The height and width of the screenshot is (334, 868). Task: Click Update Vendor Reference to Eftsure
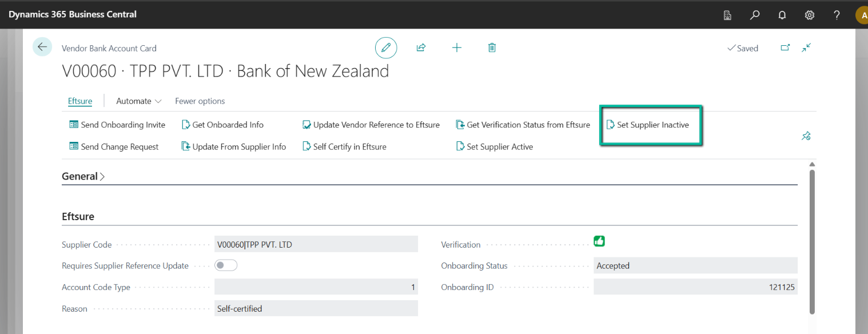(x=371, y=125)
